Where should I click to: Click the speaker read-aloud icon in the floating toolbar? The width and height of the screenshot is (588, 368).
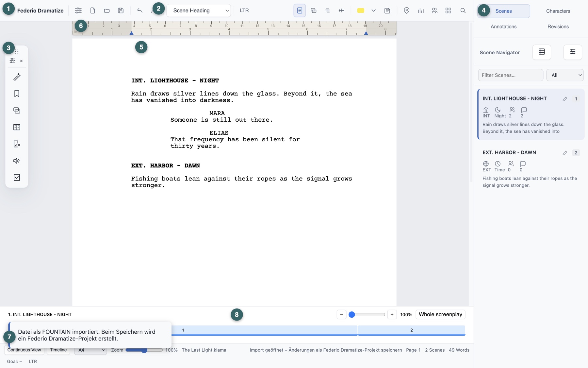click(x=17, y=161)
